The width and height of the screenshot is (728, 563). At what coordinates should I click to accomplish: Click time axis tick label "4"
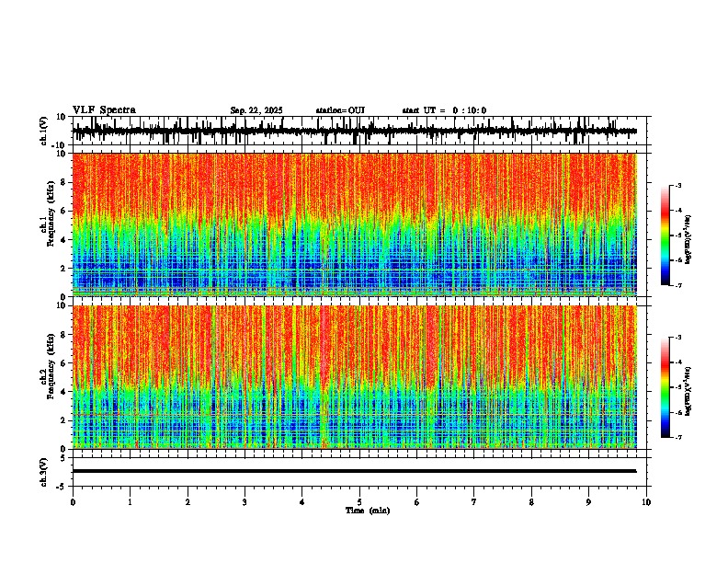(x=302, y=502)
